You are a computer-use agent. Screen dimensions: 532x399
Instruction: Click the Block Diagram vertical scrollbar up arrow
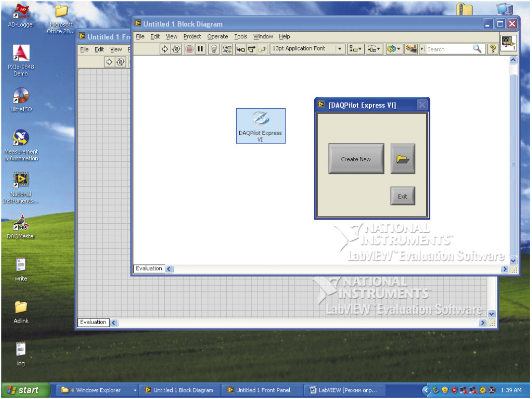coord(513,60)
